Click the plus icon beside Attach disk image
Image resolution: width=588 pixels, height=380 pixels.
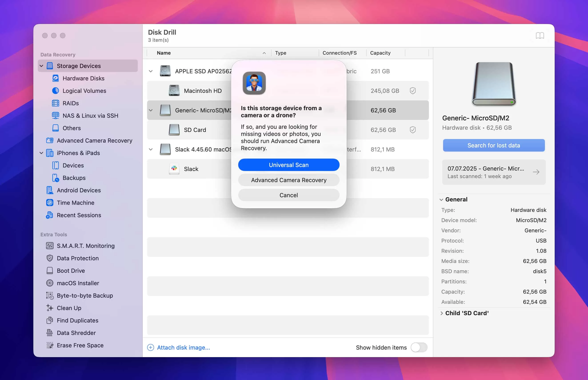pyautogui.click(x=150, y=347)
